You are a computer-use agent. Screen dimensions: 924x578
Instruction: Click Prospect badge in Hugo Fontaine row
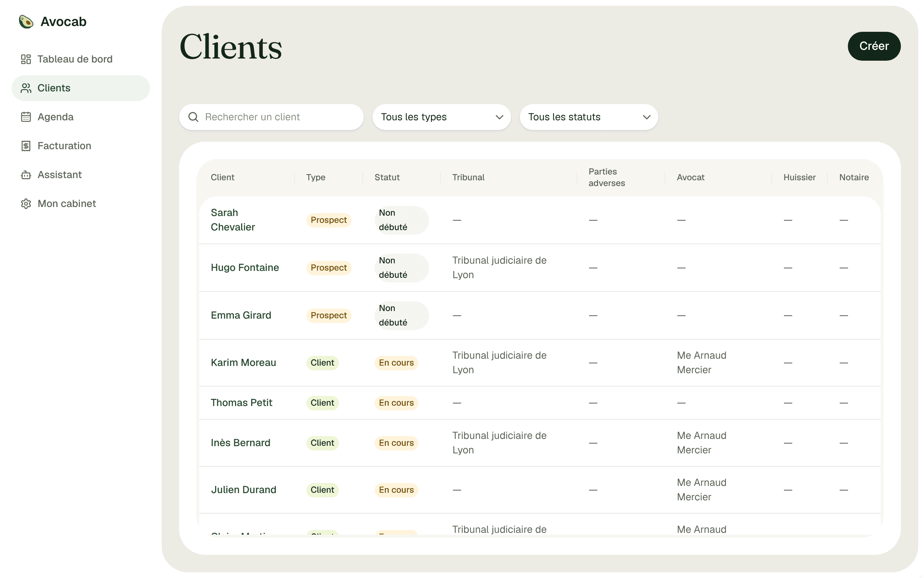click(329, 268)
